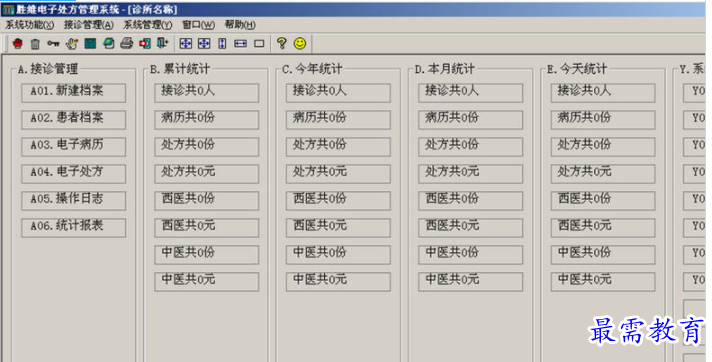Open the 帮助(H) menu
Viewport: 712px width, 362px height.
pyautogui.click(x=240, y=25)
